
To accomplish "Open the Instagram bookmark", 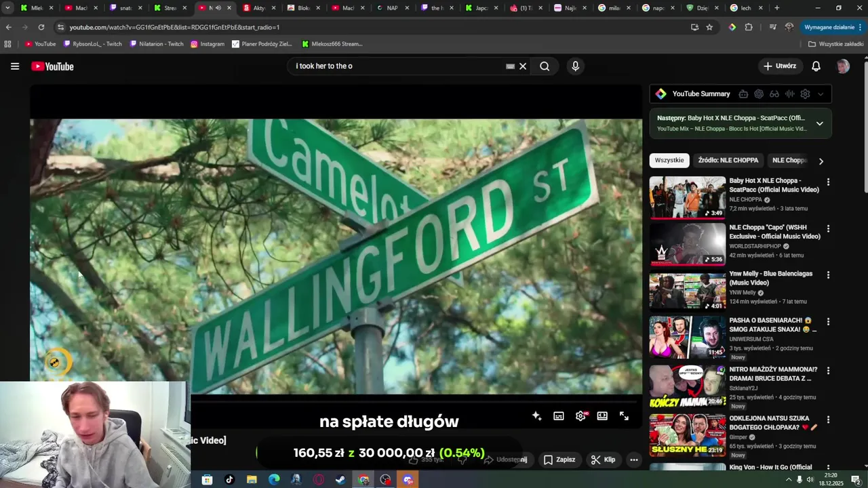I will click(208, 44).
